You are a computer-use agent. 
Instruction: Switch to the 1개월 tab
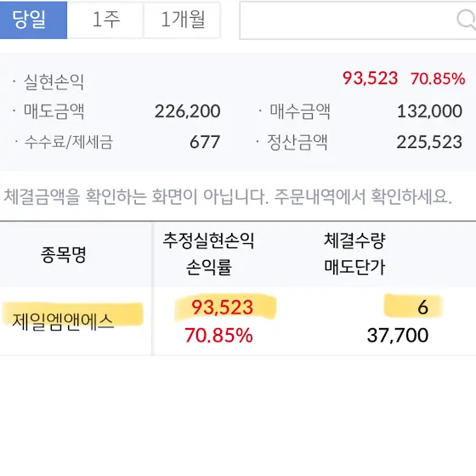pyautogui.click(x=182, y=20)
